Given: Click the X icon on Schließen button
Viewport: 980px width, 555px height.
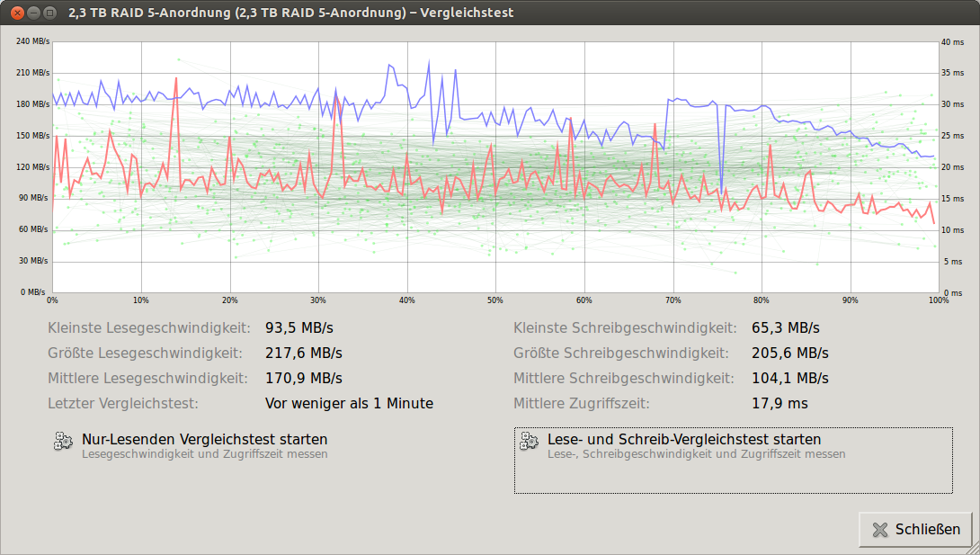Looking at the screenshot, I should click(879, 530).
